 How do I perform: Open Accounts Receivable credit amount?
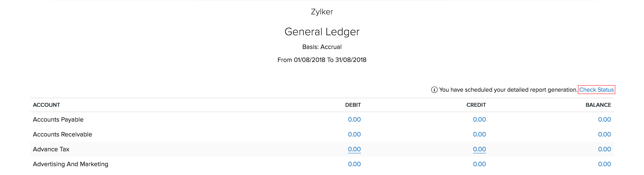point(479,134)
